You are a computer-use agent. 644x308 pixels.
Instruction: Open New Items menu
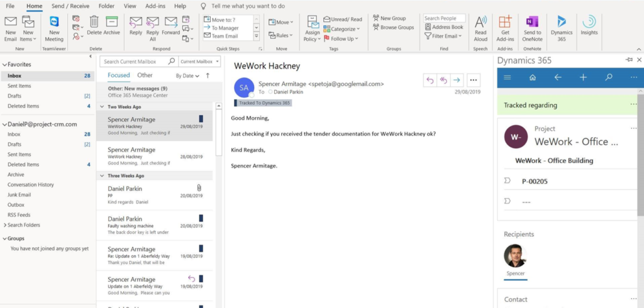click(x=28, y=29)
